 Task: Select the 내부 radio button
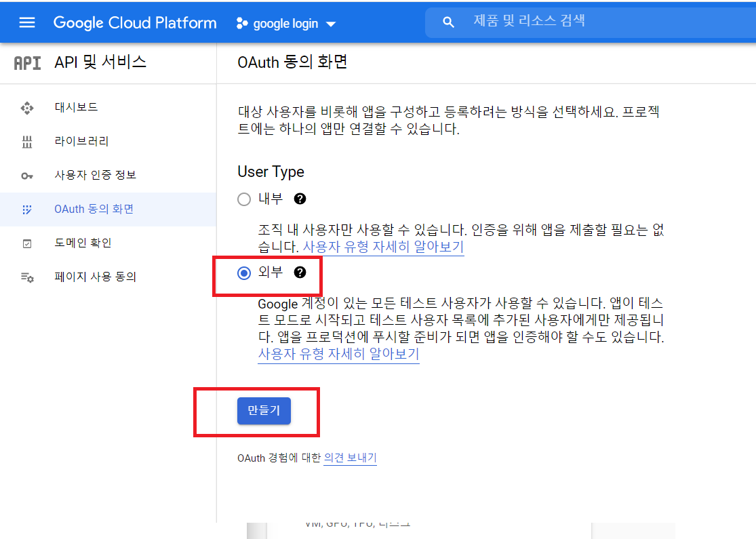244,199
